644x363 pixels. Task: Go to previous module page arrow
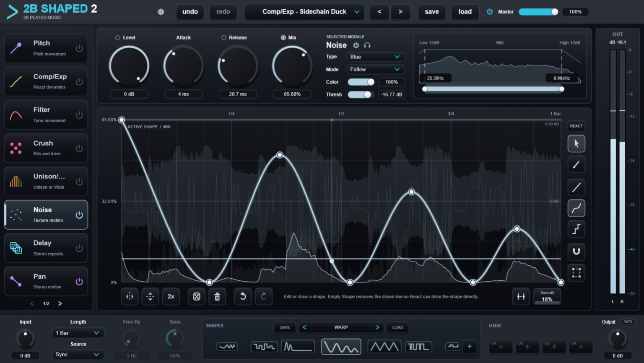pos(32,303)
